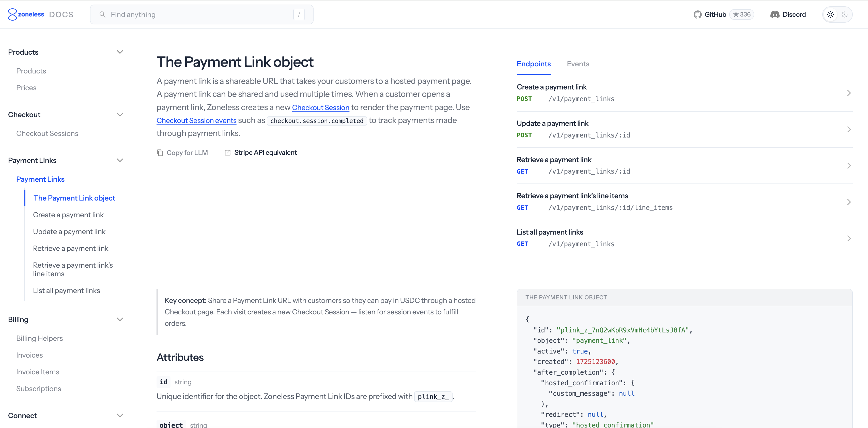868x428 pixels.
Task: Open Invoices in sidebar
Action: pos(29,355)
